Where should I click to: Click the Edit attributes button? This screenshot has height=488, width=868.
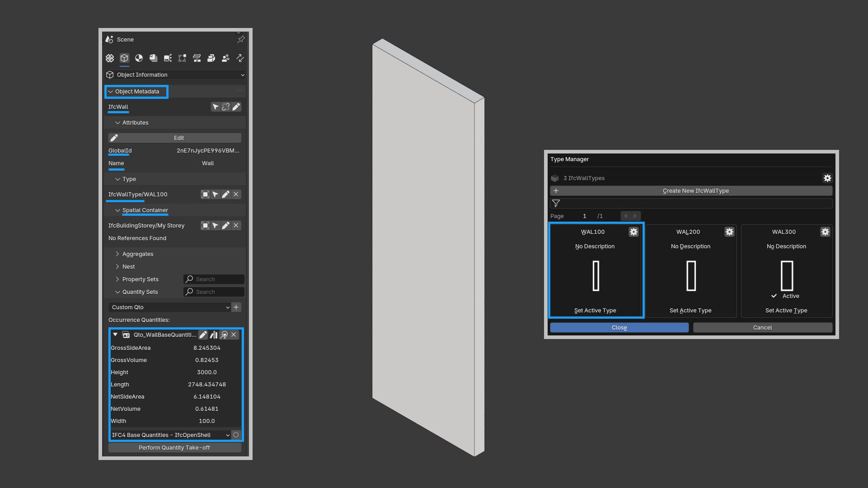tap(174, 138)
